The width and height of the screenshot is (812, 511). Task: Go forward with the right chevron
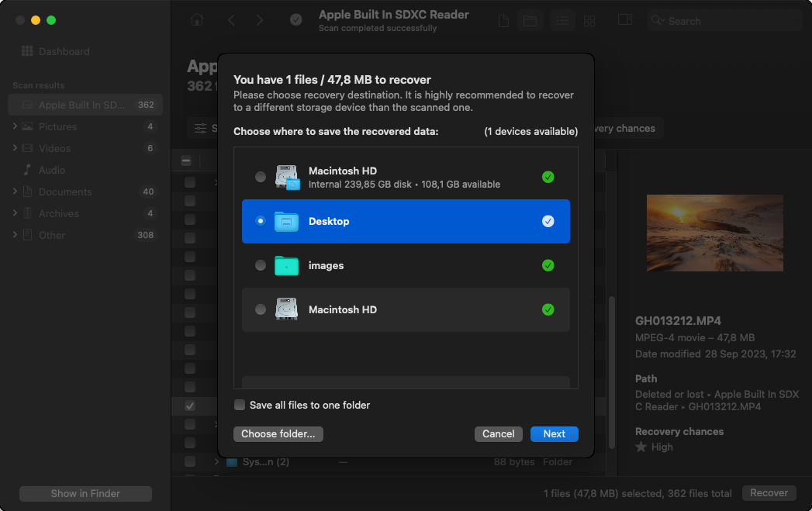click(259, 21)
